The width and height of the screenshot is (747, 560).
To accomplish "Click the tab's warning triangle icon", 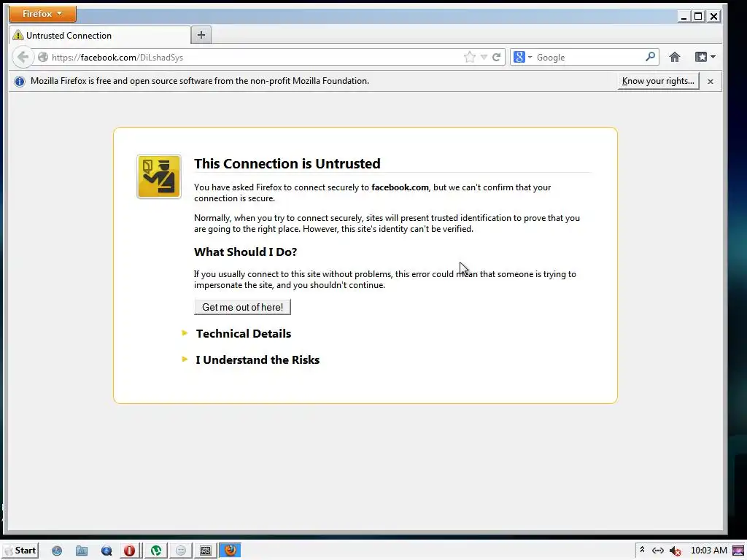I will [x=18, y=35].
